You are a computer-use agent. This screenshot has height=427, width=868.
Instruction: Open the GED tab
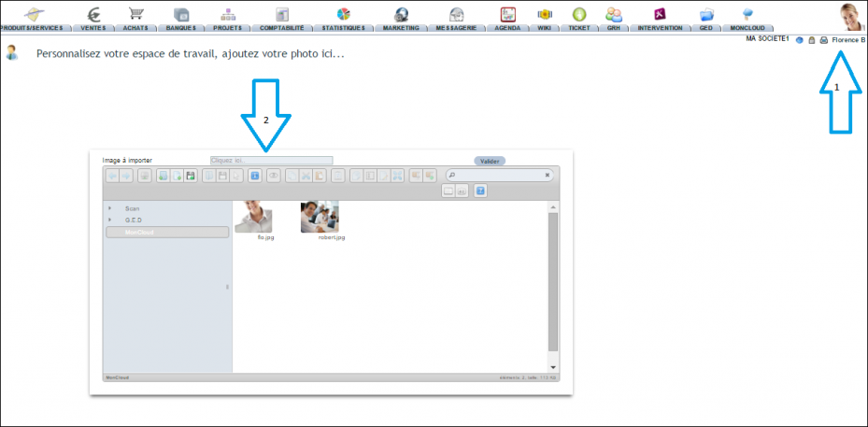(x=705, y=28)
